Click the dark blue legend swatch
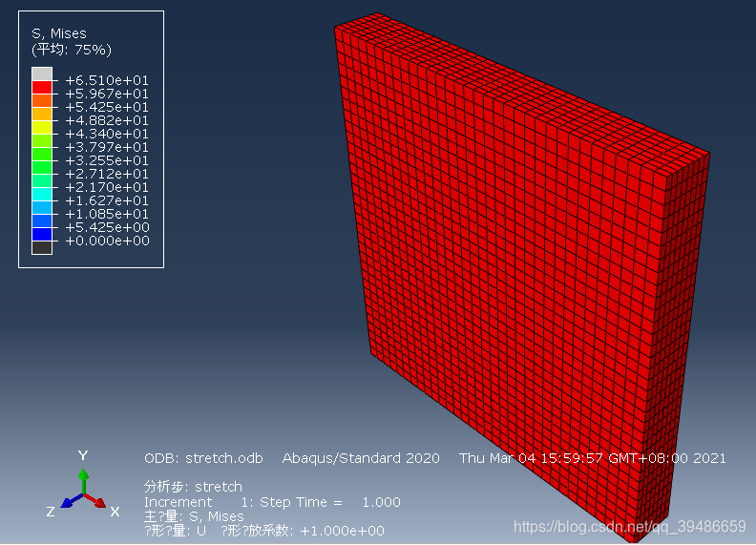Viewport: 756px width, 545px height. 42,234
